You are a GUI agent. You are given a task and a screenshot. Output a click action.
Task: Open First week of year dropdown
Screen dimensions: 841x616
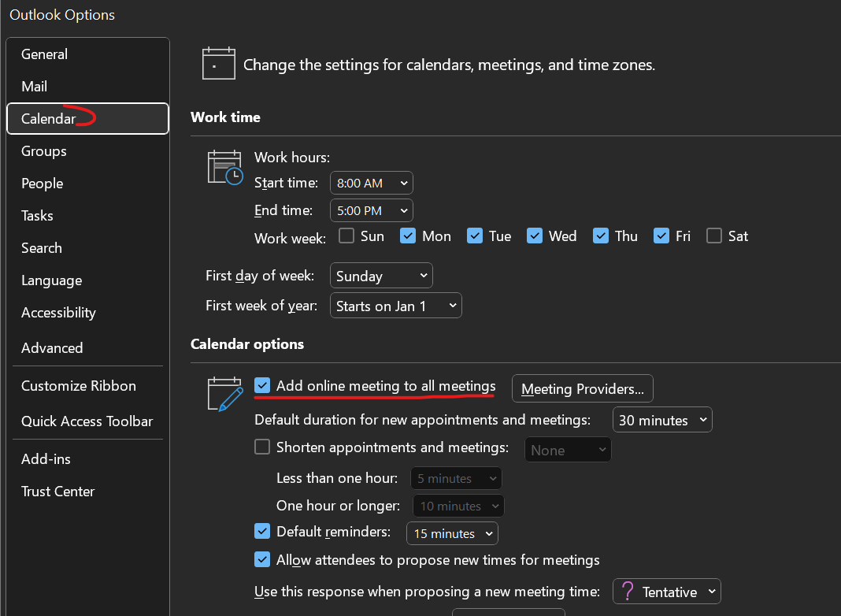[396, 306]
